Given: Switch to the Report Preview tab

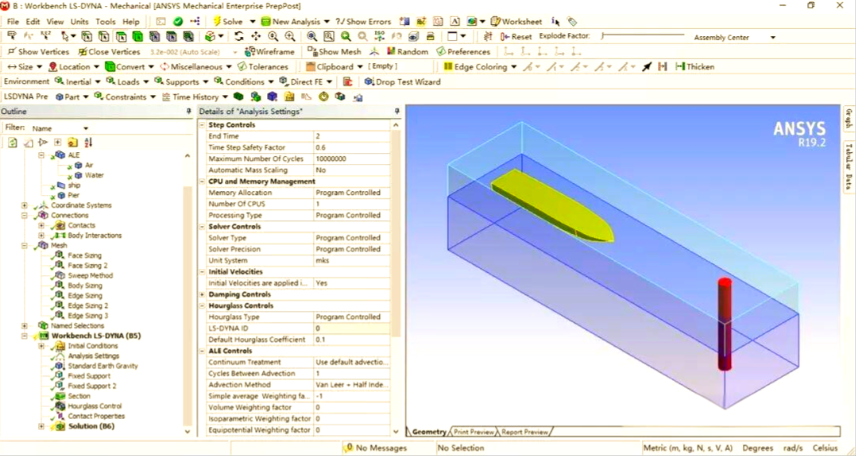Looking at the screenshot, I should click(525, 432).
